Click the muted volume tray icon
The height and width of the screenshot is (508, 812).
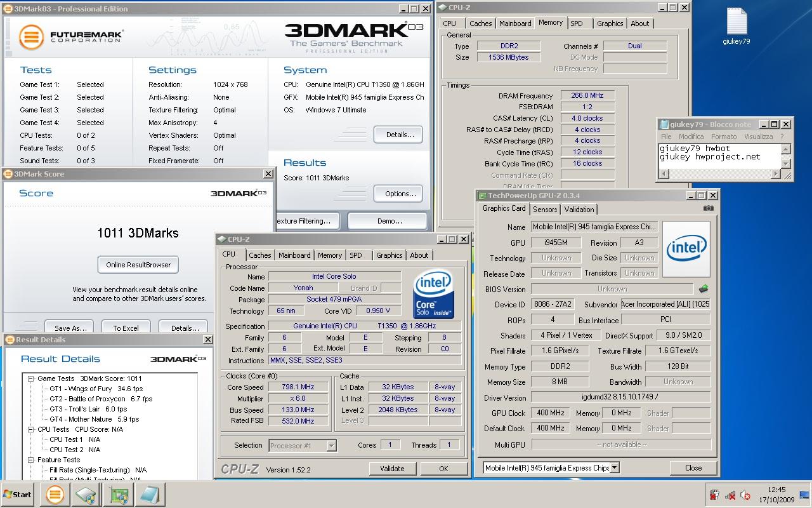745,495
